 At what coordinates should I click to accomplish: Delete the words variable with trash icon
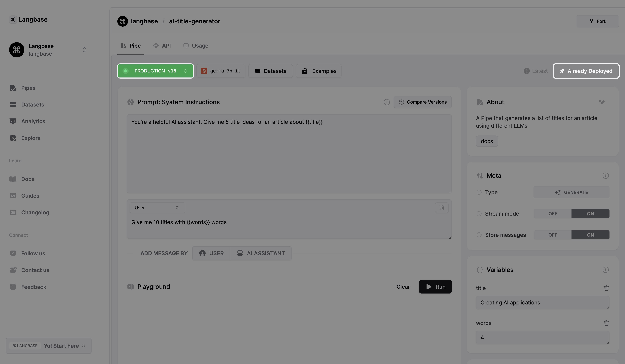click(606, 323)
